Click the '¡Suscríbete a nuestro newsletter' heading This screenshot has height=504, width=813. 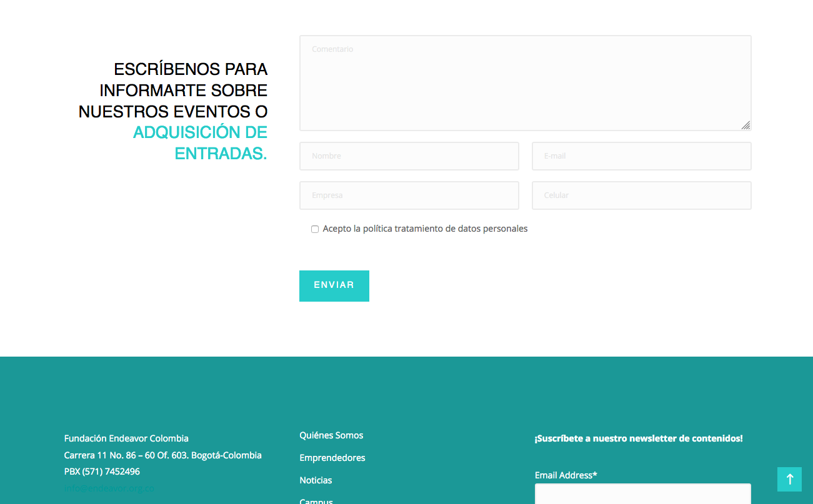[638, 438]
